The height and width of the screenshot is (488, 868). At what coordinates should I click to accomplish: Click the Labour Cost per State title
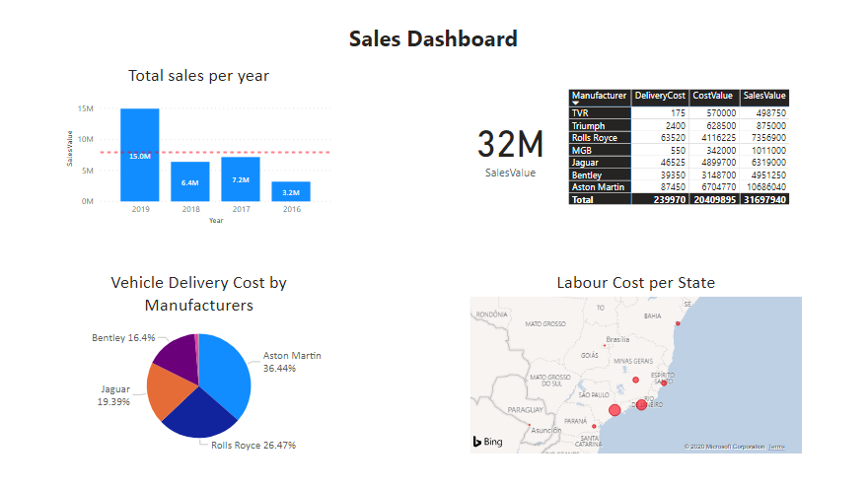point(635,283)
